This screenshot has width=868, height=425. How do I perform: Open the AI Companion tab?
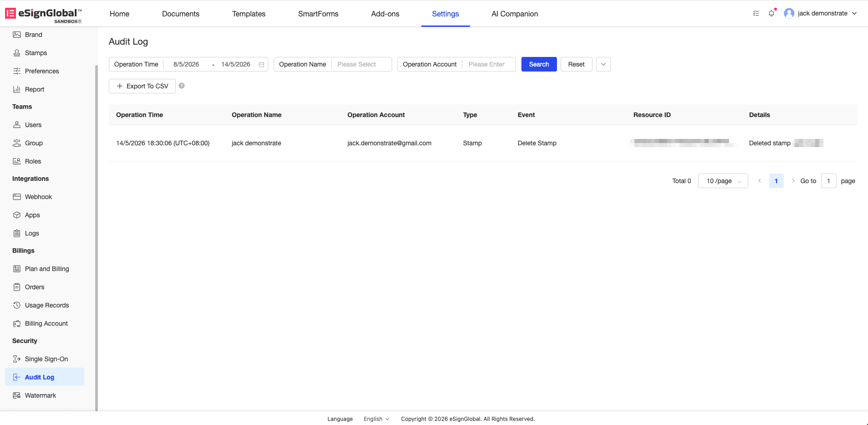pyautogui.click(x=515, y=14)
